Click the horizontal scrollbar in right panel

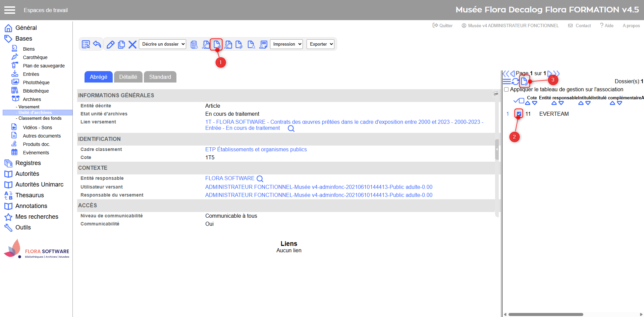(545, 314)
